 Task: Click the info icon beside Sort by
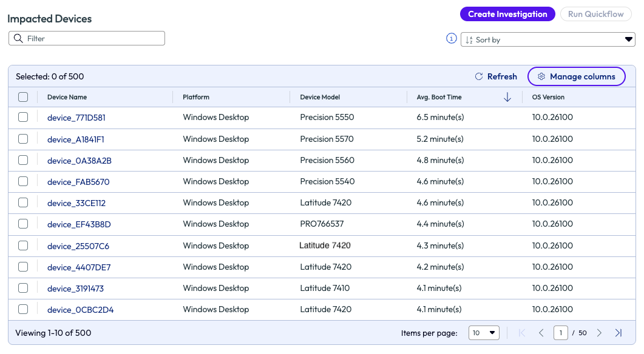451,39
